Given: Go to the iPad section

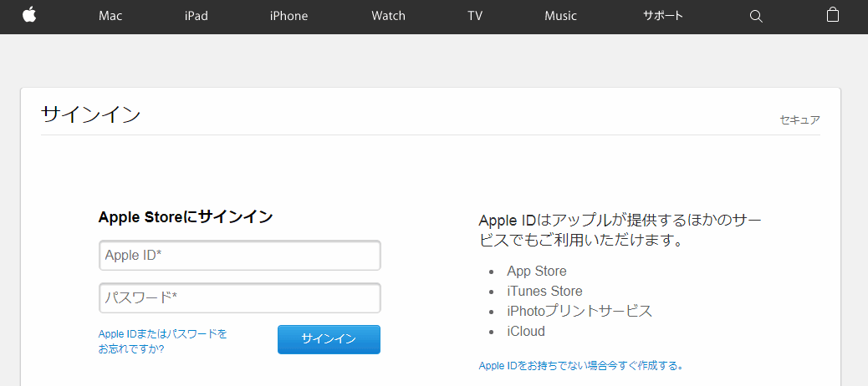Looking at the screenshot, I should (x=197, y=16).
